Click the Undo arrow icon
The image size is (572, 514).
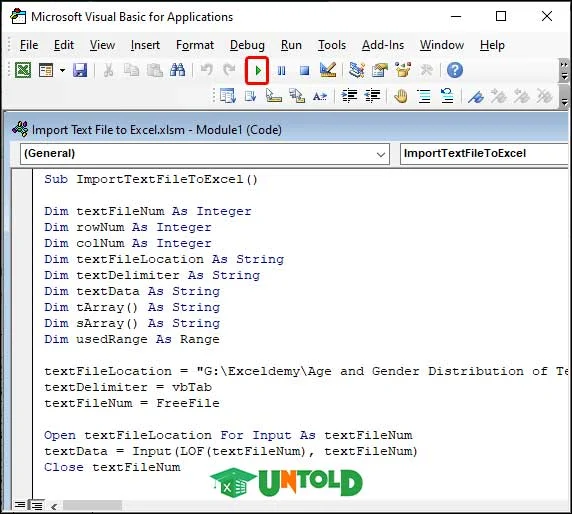tap(207, 70)
